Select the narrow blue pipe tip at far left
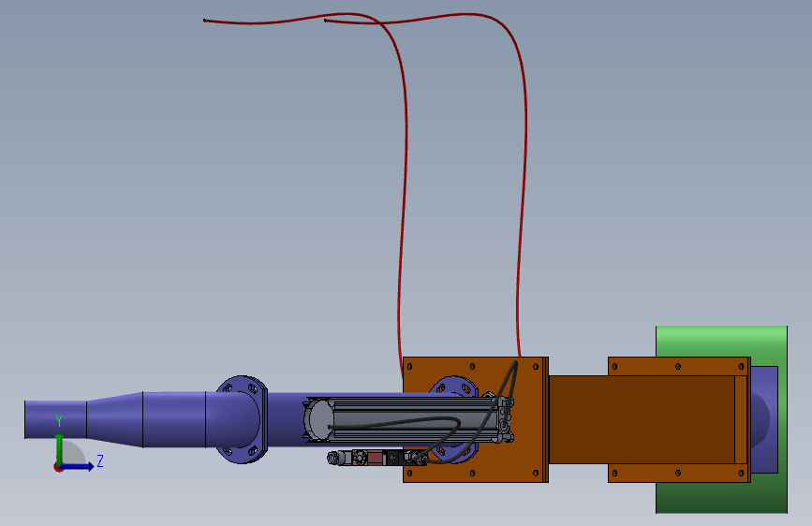The width and height of the screenshot is (812, 526). pyautogui.click(x=55, y=419)
